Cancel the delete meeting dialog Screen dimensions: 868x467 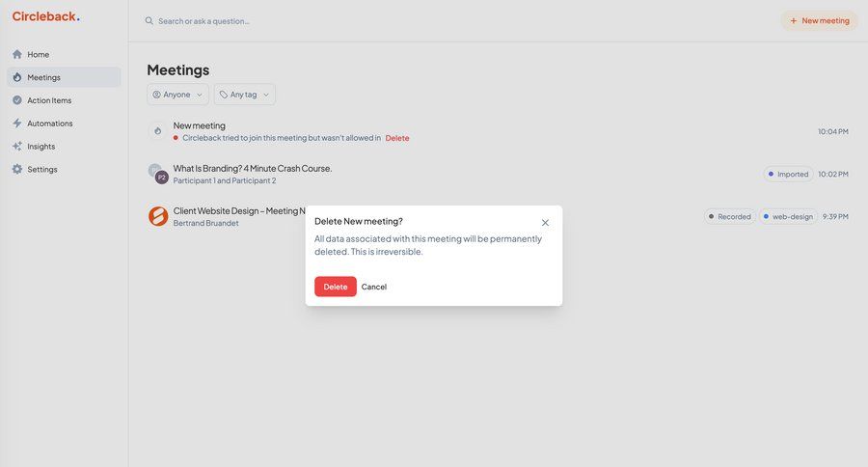pyautogui.click(x=374, y=287)
